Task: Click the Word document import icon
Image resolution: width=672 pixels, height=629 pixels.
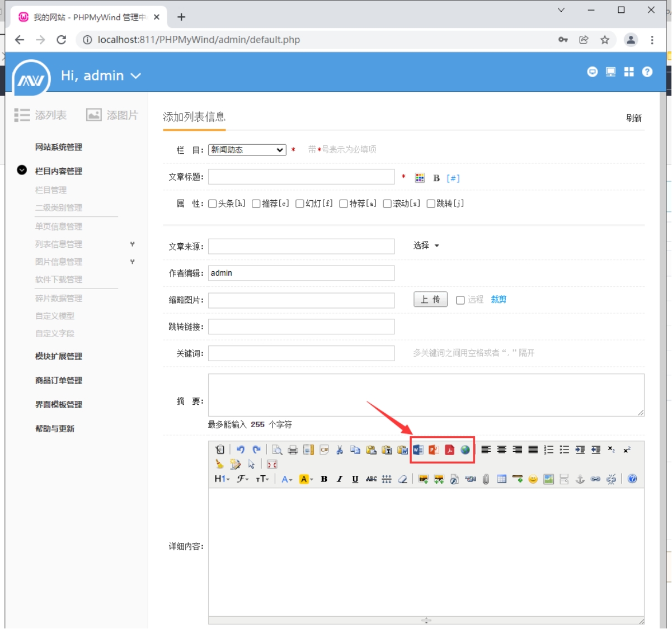Action: coord(418,450)
